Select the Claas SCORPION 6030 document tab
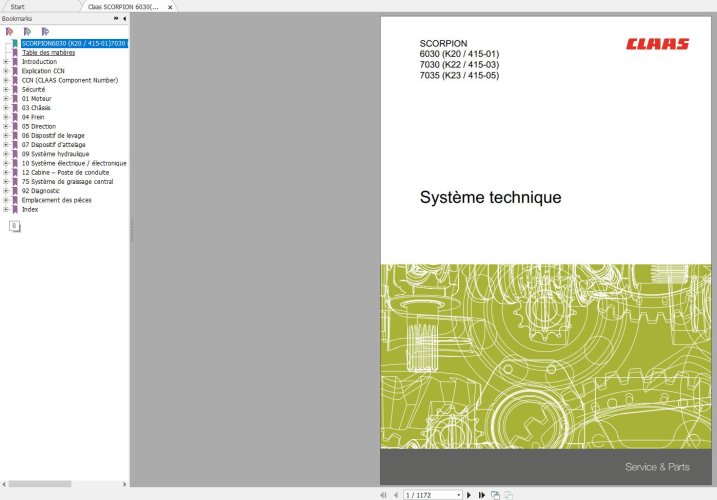The image size is (717, 500). [x=123, y=7]
